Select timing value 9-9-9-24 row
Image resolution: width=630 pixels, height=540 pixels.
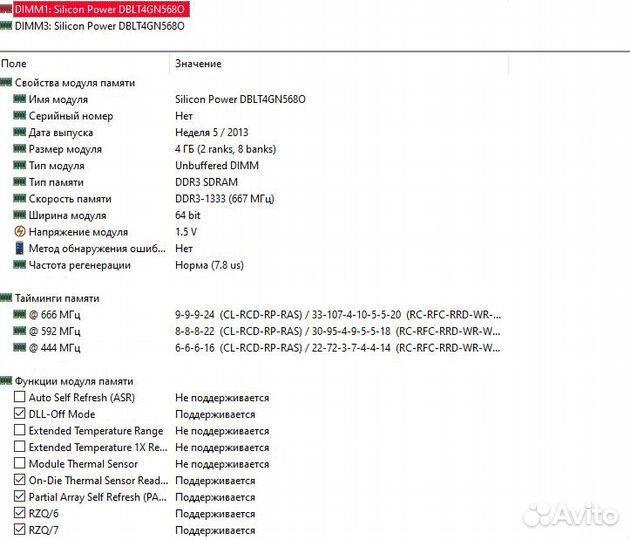tap(338, 315)
